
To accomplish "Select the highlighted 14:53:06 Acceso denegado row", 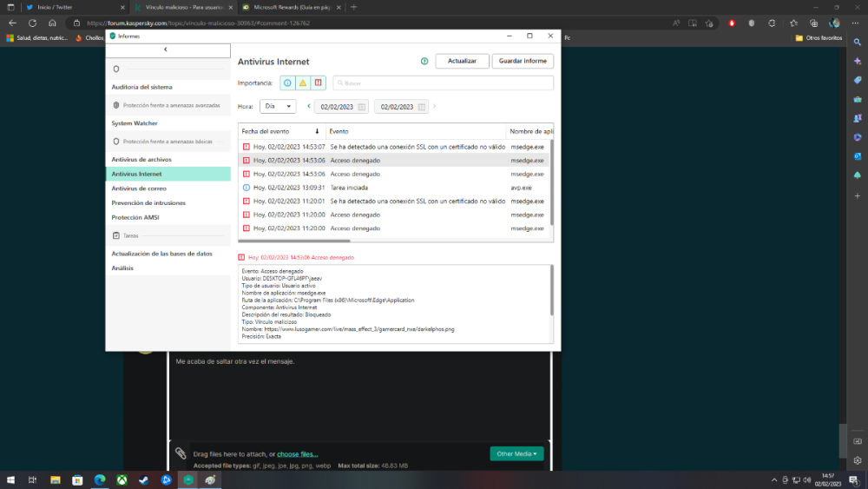I will click(x=393, y=161).
